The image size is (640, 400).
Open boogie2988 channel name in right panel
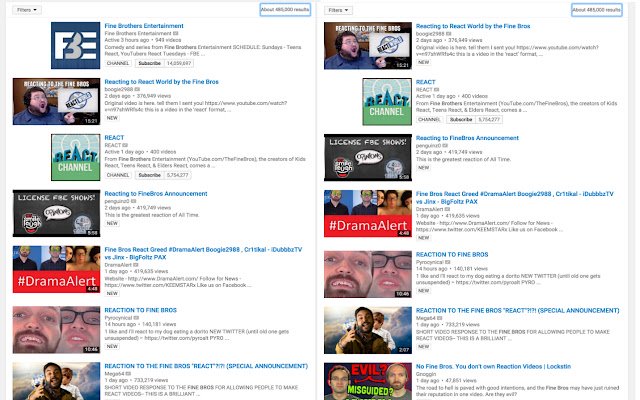point(430,33)
